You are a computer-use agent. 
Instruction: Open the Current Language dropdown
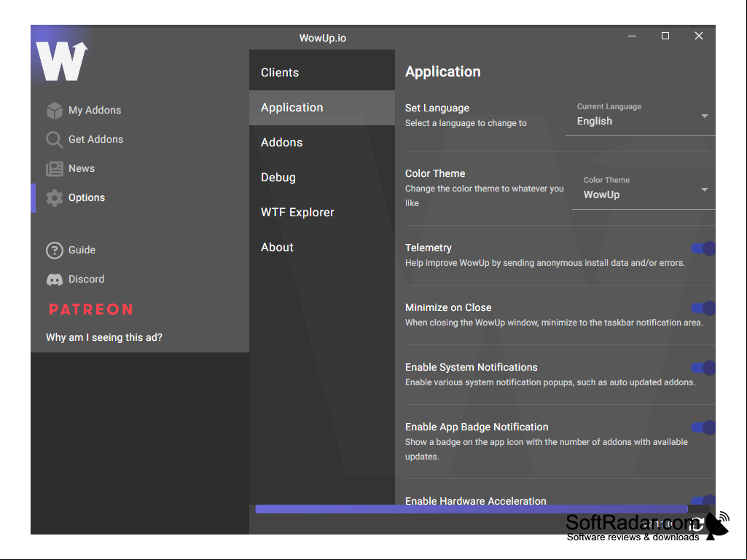(641, 117)
